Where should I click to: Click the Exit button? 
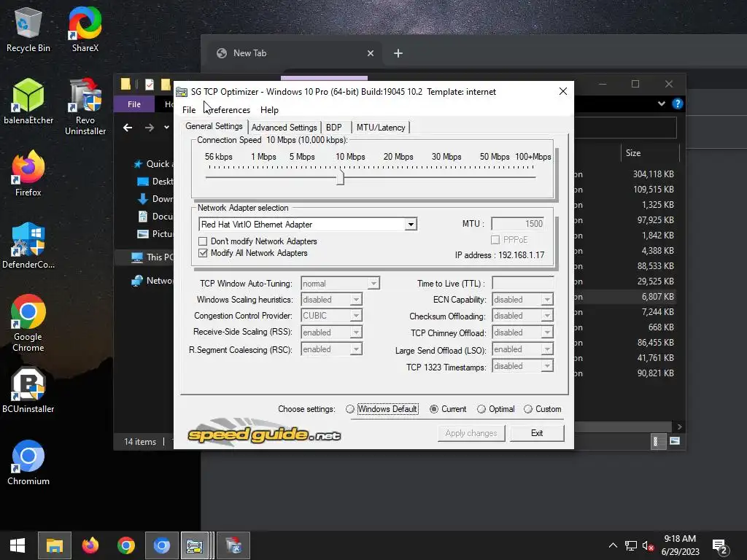(537, 433)
